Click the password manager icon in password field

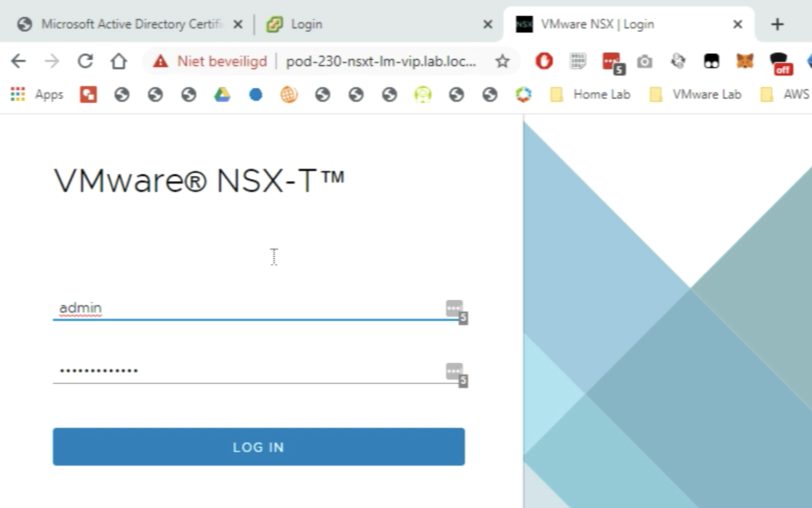click(x=454, y=371)
